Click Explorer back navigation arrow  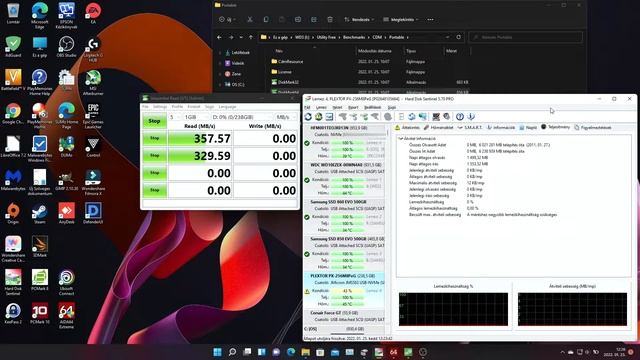pyautogui.click(x=220, y=37)
